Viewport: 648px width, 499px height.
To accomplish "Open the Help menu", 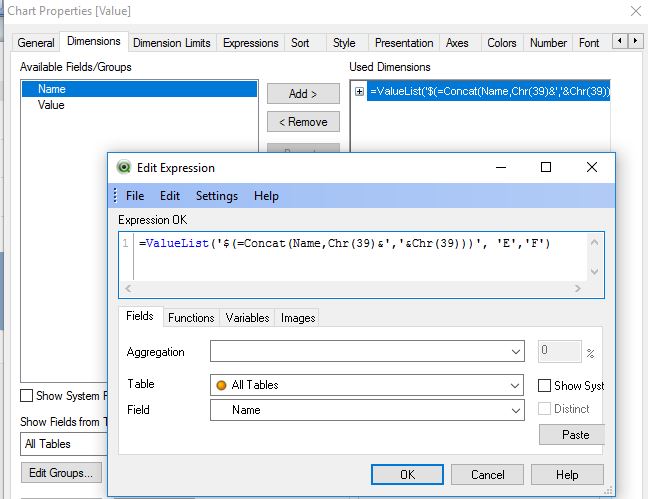I will [x=266, y=196].
